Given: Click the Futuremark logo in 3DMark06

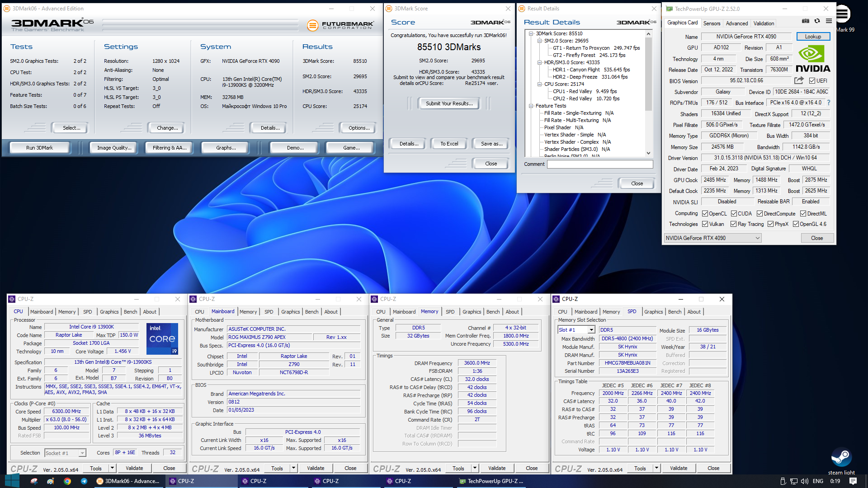Looking at the screenshot, I should pyautogui.click(x=340, y=25).
